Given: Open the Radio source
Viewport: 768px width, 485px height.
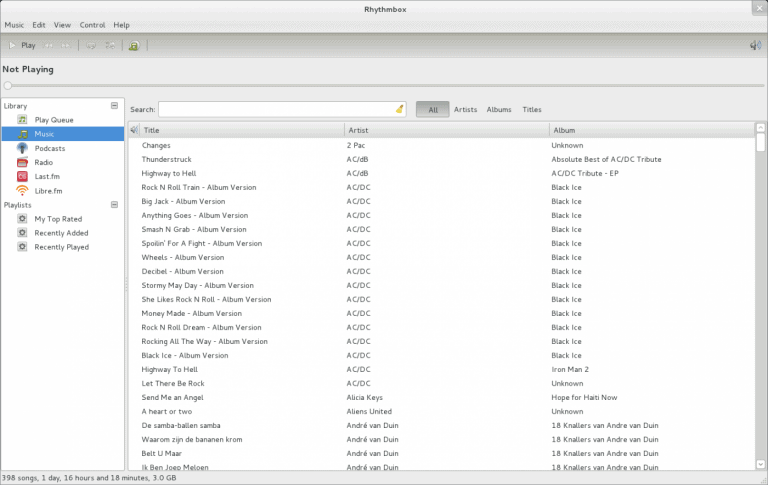Looking at the screenshot, I should (43, 162).
